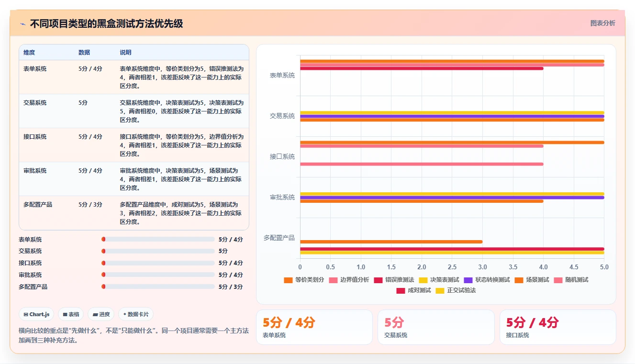Viewport: 635px width, 364px height.
Task: Open the 交易系统 summary card
Action: [x=436, y=327]
